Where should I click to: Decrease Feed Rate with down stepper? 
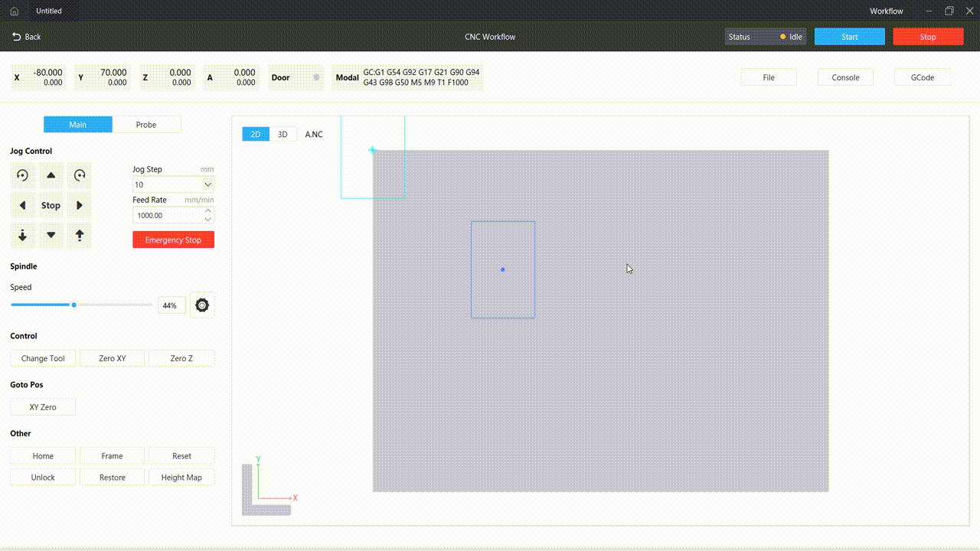click(207, 220)
